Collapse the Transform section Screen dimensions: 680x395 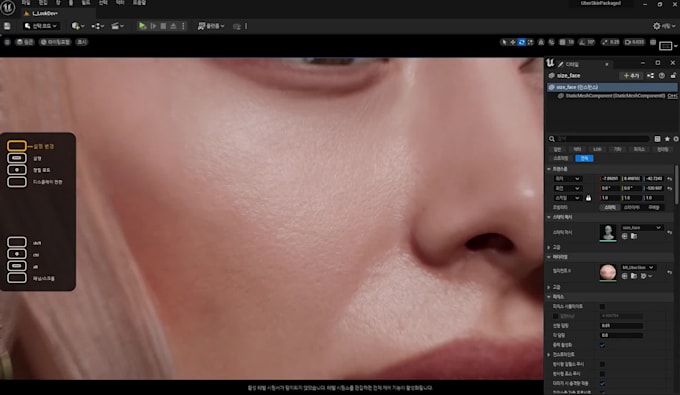[549, 169]
